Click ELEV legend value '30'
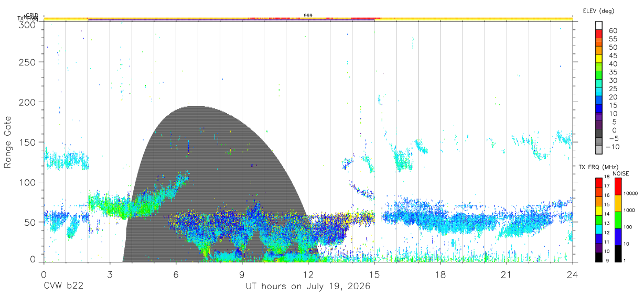This screenshot has width=644, height=297. pos(612,81)
